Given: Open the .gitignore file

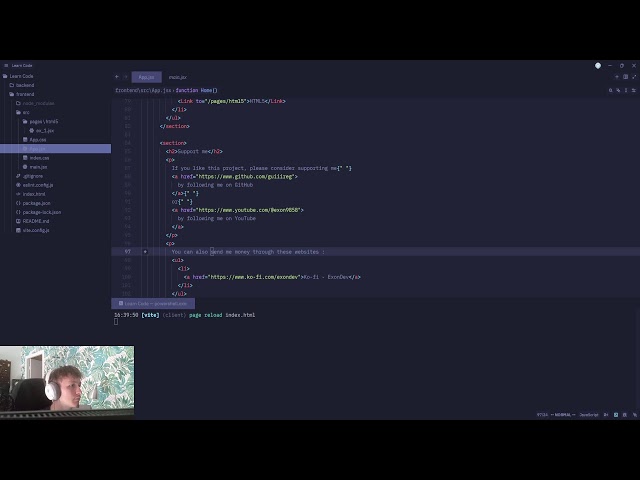Looking at the screenshot, I should 29,176.
